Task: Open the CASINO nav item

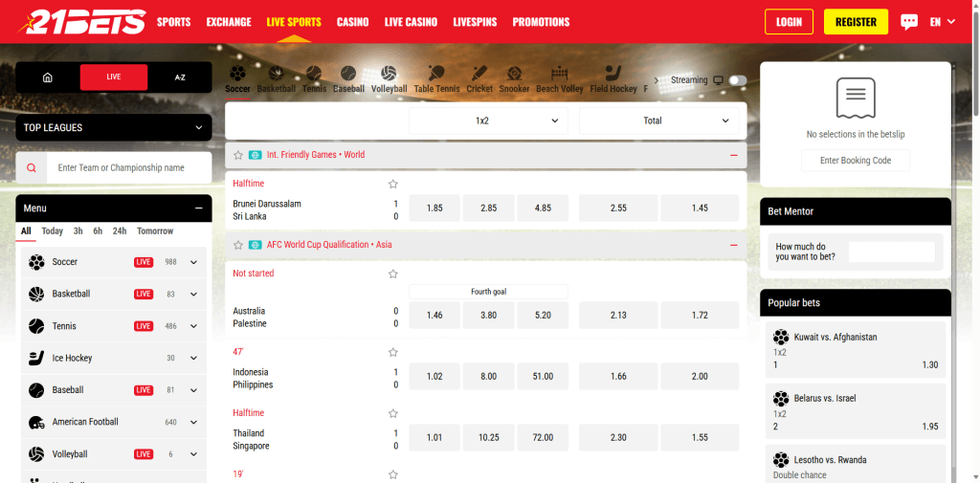Action: (x=352, y=22)
